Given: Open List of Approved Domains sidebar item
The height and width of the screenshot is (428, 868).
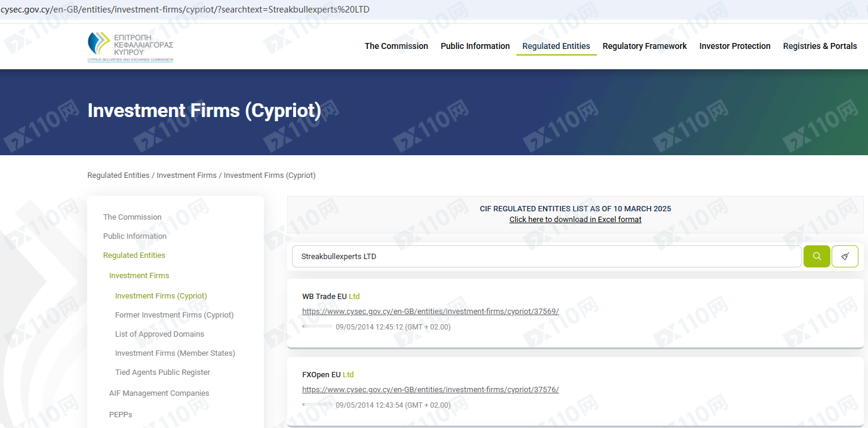Looking at the screenshot, I should (159, 334).
